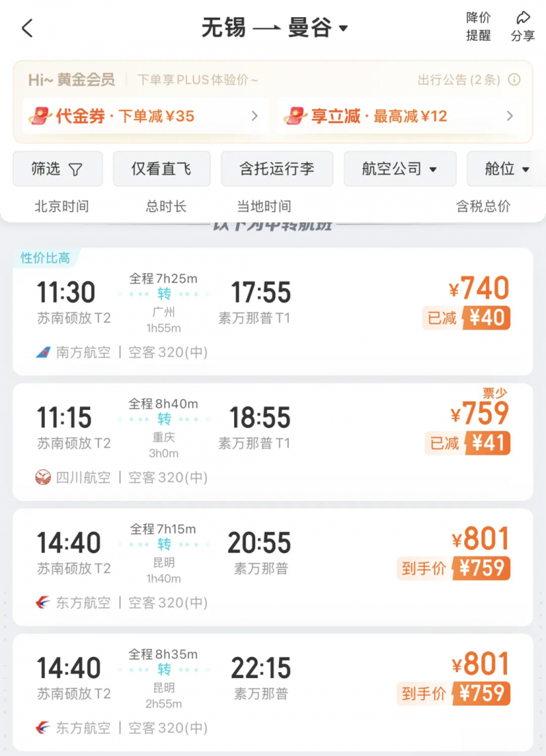The width and height of the screenshot is (546, 756).
Task: Enable the price drop alert
Action: pyautogui.click(x=478, y=27)
